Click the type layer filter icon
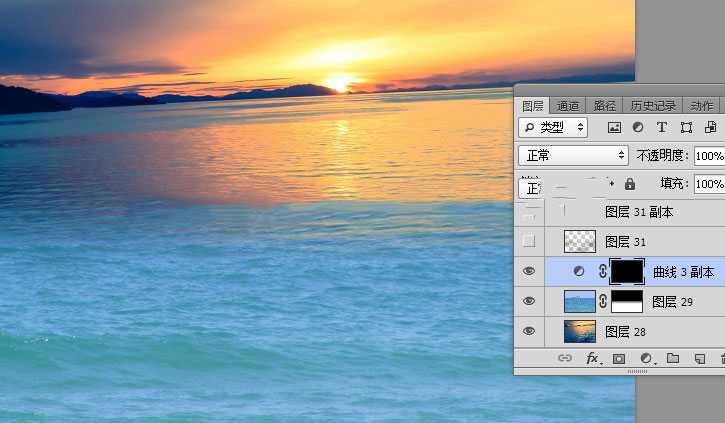The width and height of the screenshot is (725, 423). (x=661, y=128)
